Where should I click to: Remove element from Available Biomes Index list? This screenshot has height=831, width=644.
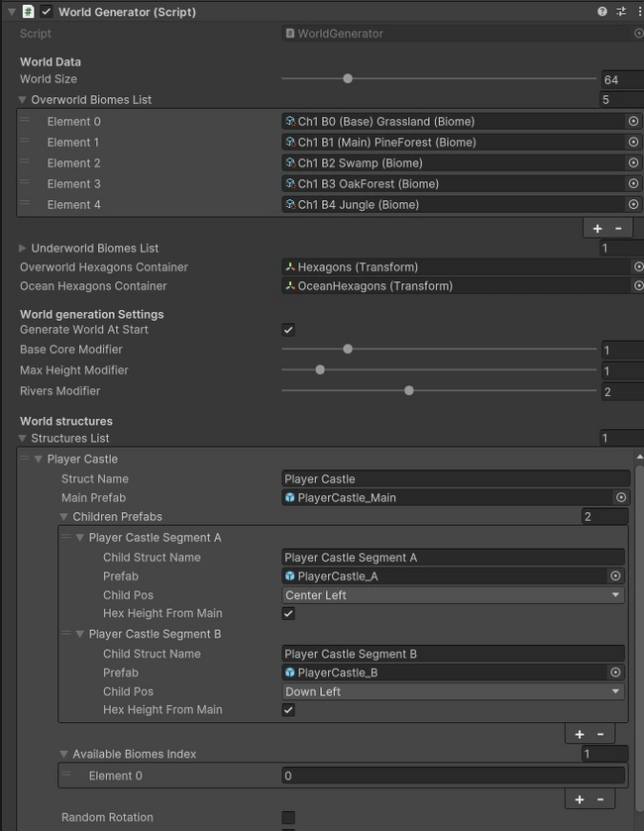pyautogui.click(x=600, y=798)
